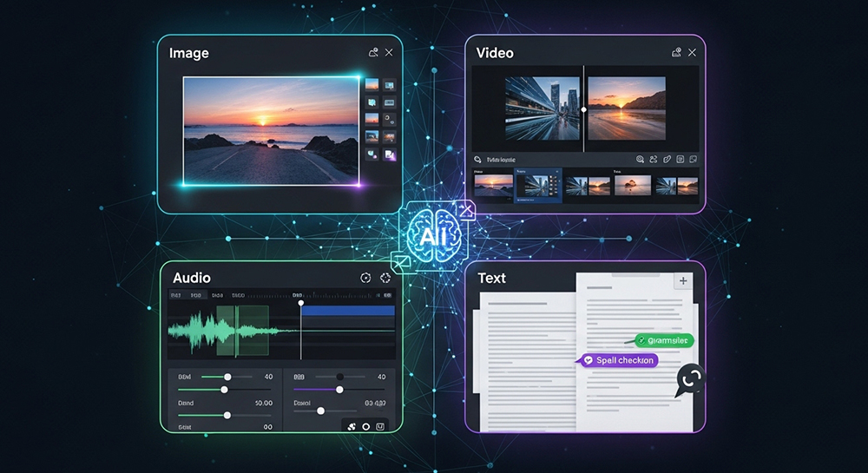Click the square icon at the Audio panel's bottom-right

tap(380, 426)
